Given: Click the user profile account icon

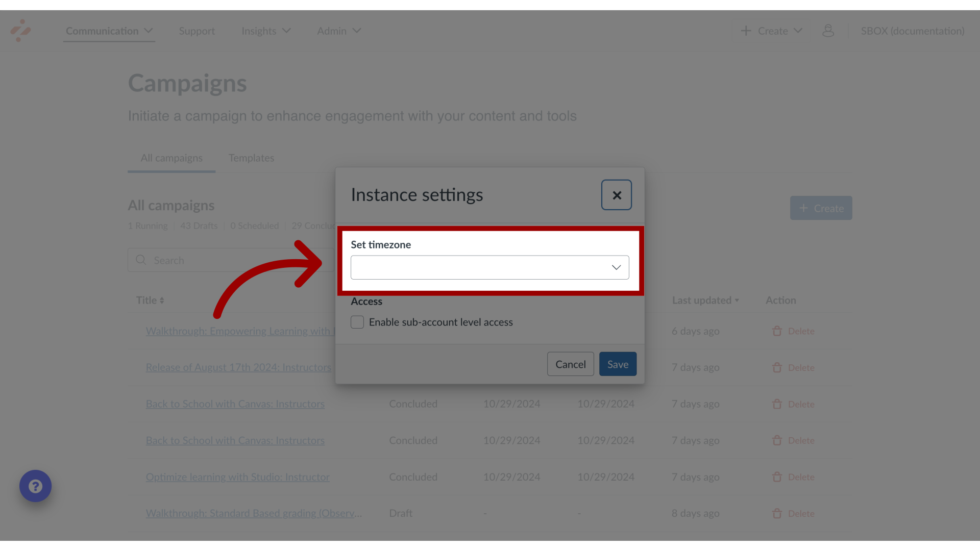Looking at the screenshot, I should pos(828,30).
